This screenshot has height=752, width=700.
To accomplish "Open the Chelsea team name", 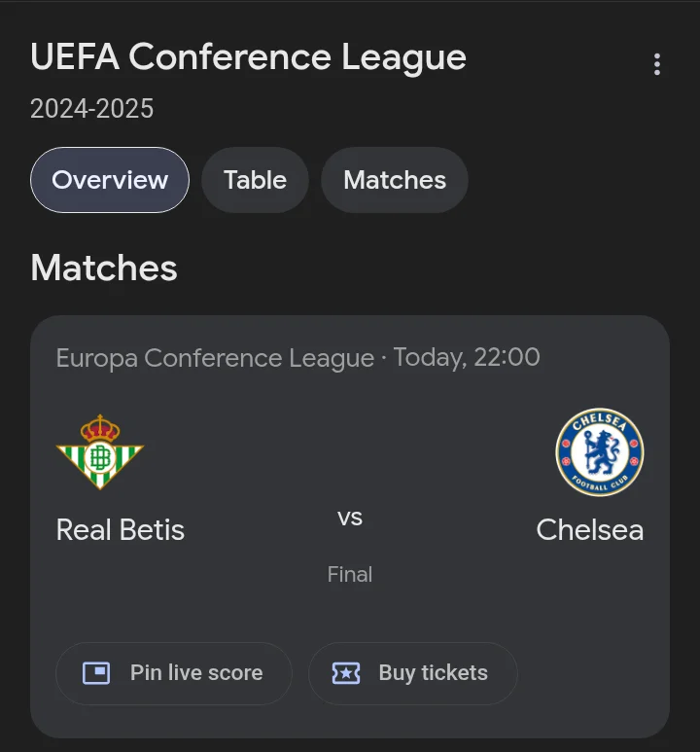I will (x=589, y=530).
